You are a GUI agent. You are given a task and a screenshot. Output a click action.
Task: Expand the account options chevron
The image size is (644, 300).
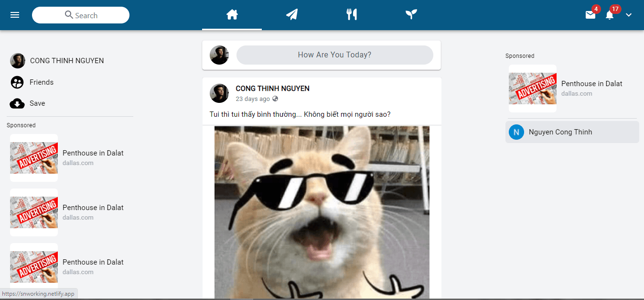click(629, 15)
